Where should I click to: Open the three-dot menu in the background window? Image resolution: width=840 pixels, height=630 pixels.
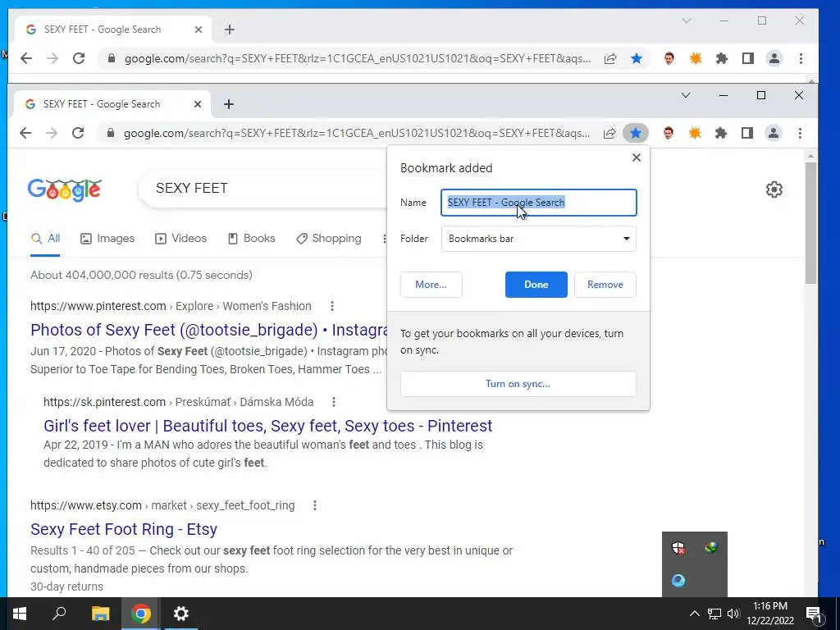point(801,58)
